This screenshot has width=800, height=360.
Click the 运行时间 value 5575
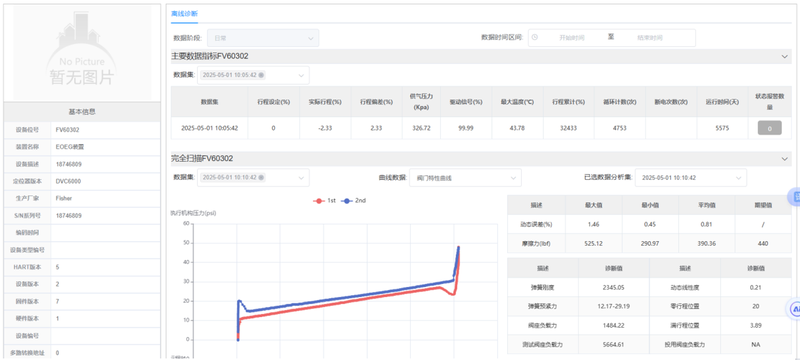723,128
